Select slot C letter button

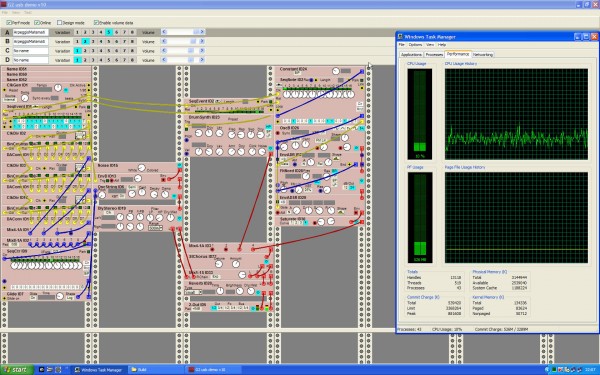coord(7,51)
